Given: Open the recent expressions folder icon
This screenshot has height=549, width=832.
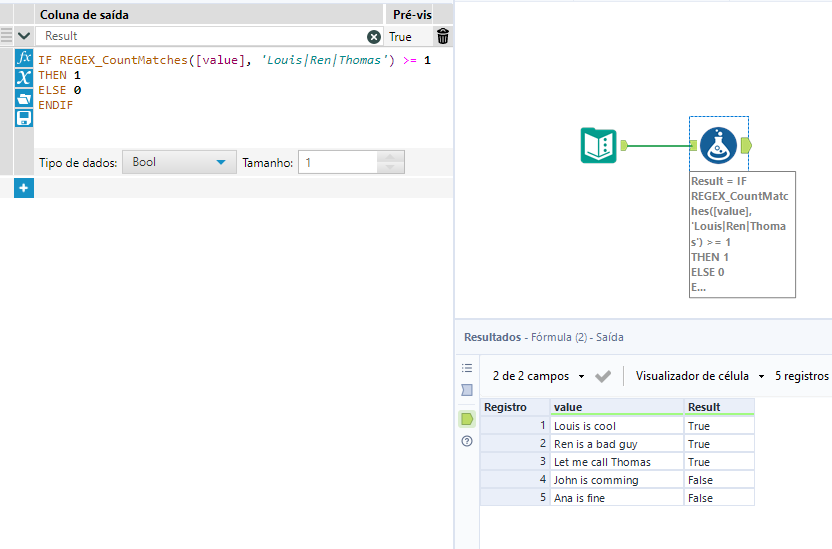Looking at the screenshot, I should point(24,98).
